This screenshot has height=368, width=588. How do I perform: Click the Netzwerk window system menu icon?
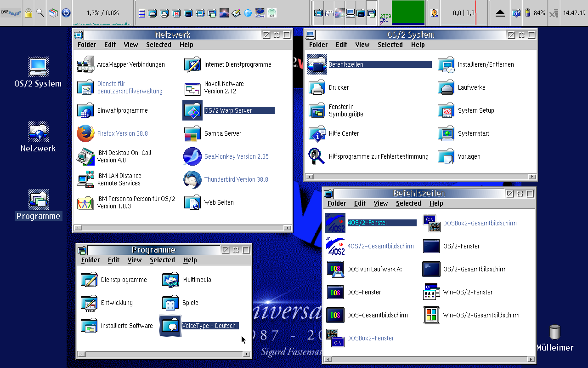coord(79,35)
